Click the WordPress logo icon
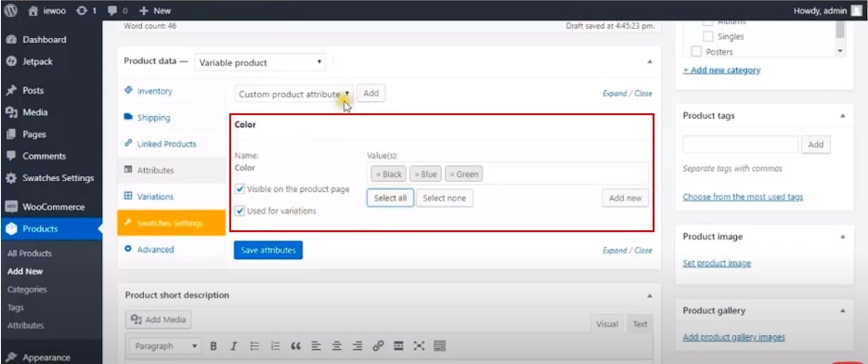Viewport: 868px width, 364px height. pos(10,10)
